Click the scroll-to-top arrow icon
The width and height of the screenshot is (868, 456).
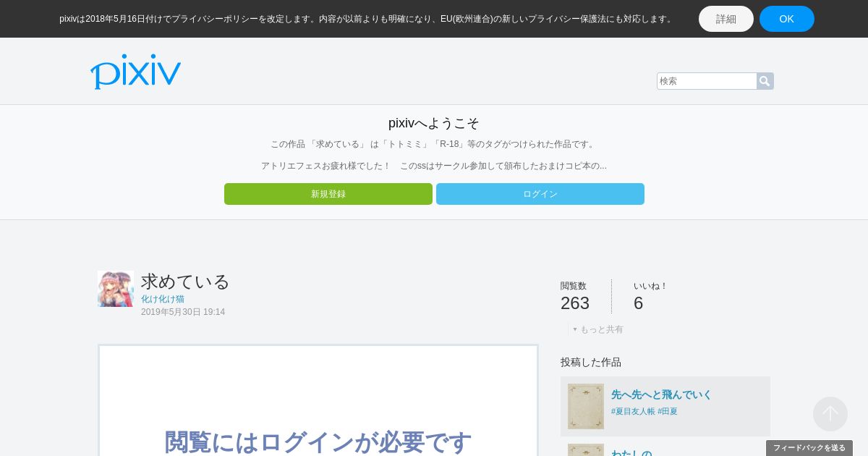pos(830,414)
